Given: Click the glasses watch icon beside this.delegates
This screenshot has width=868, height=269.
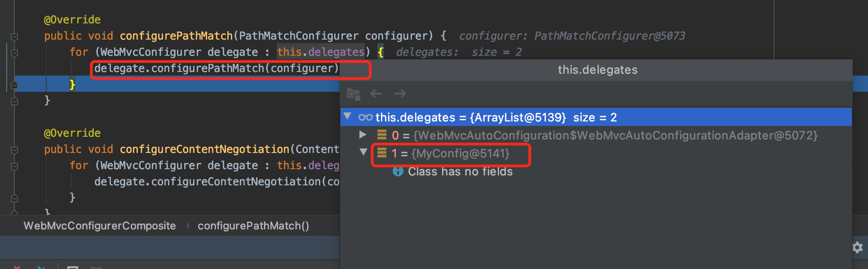Looking at the screenshot, I should point(365,117).
